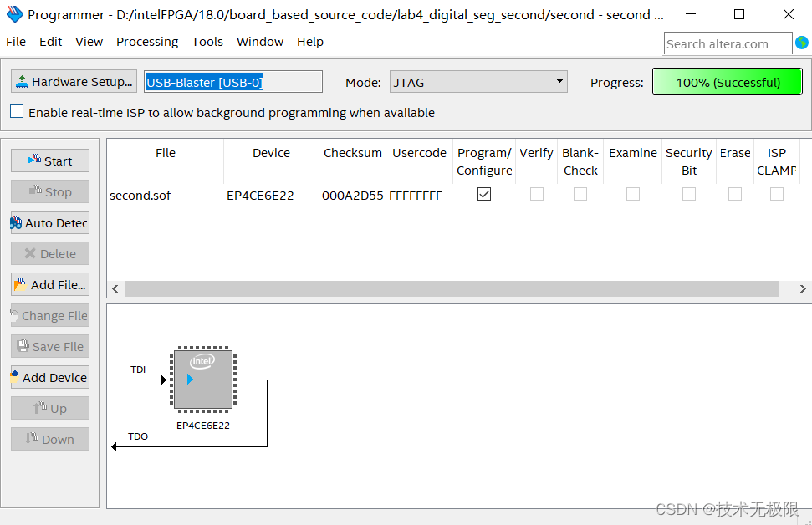Open the Processing menu
This screenshot has width=812, height=525.
pyautogui.click(x=147, y=42)
